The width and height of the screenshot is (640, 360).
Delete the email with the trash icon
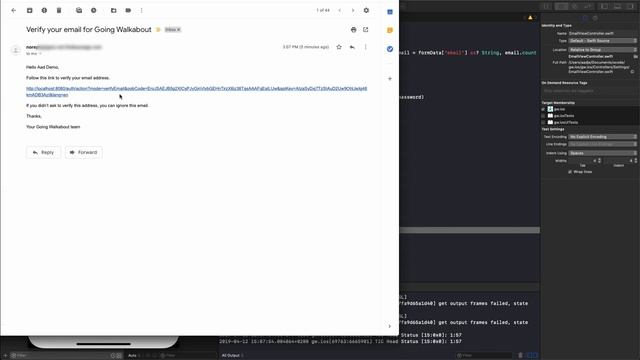[x=59, y=10]
